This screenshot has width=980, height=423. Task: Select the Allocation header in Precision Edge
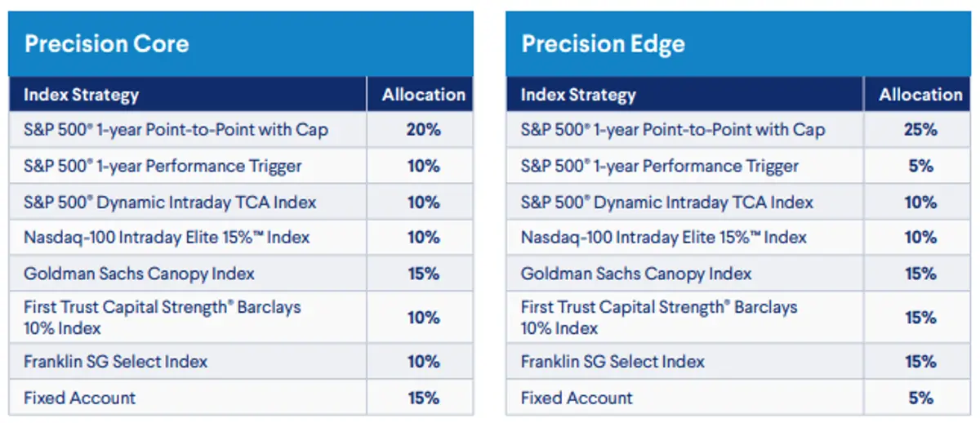[x=920, y=95]
